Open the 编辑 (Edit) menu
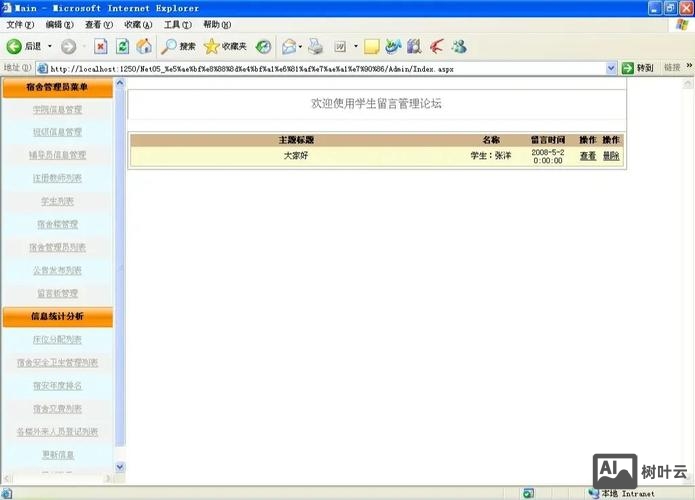 [x=59, y=24]
